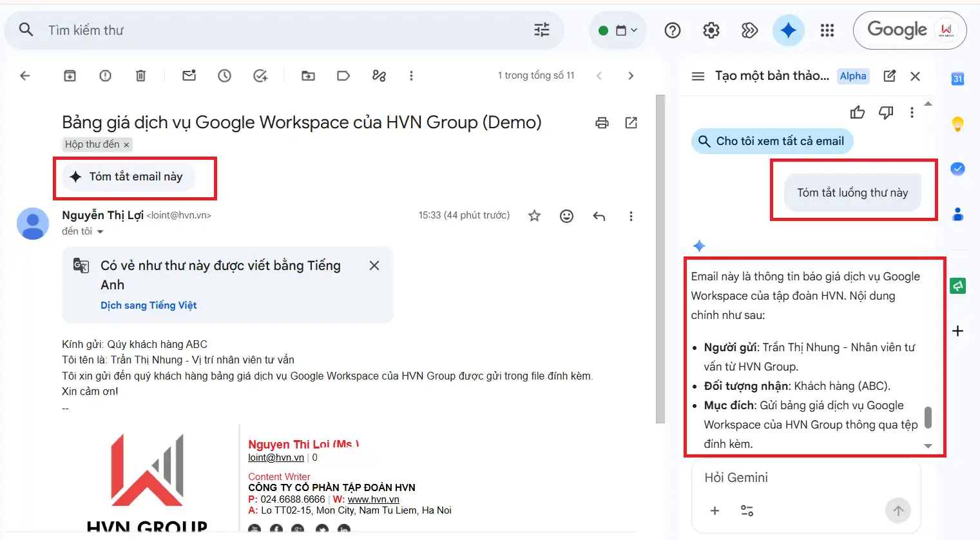Click the 'Tóm tắt luồng thư này' chat bubble
The height and width of the screenshot is (540, 980).
point(852,193)
